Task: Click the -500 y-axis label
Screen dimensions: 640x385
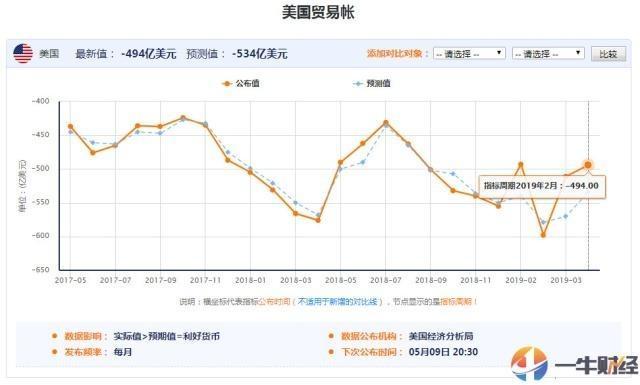Action: click(x=40, y=169)
